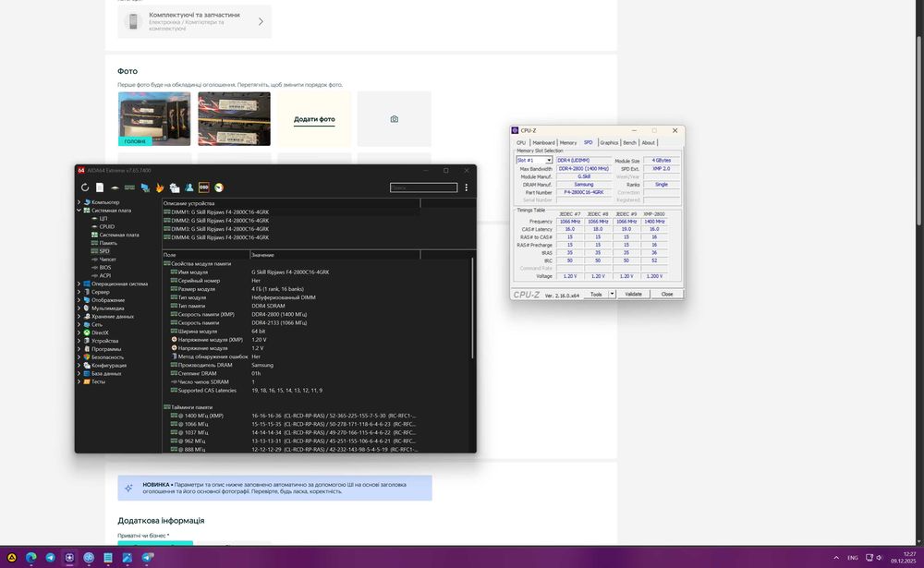Switch to the About tab in CPU-Z
This screenshot has height=568, width=924.
tap(649, 142)
